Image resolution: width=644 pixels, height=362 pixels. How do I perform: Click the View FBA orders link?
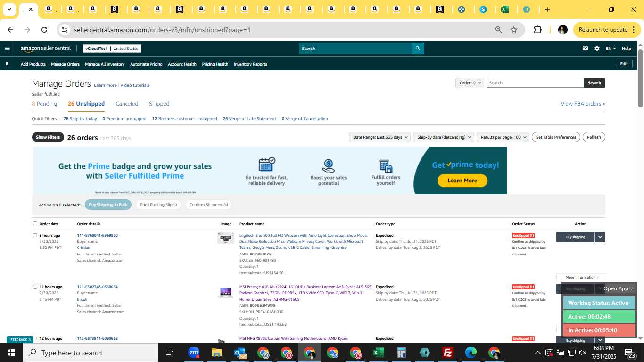click(583, 104)
